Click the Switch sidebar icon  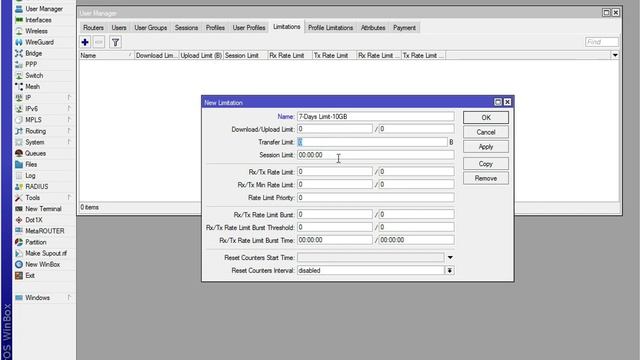click(x=19, y=76)
